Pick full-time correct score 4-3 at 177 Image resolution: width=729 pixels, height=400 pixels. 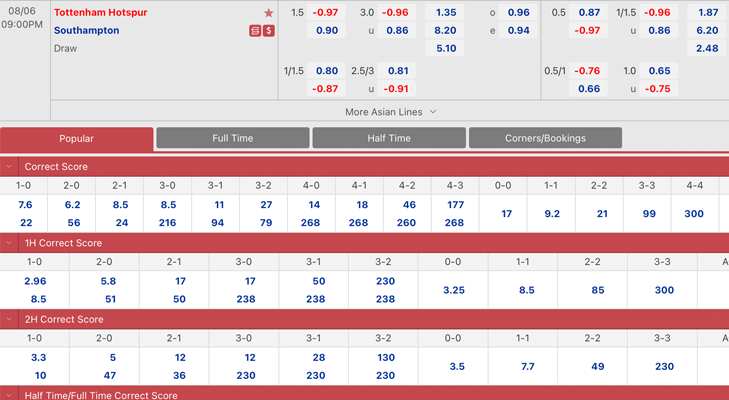click(x=455, y=205)
